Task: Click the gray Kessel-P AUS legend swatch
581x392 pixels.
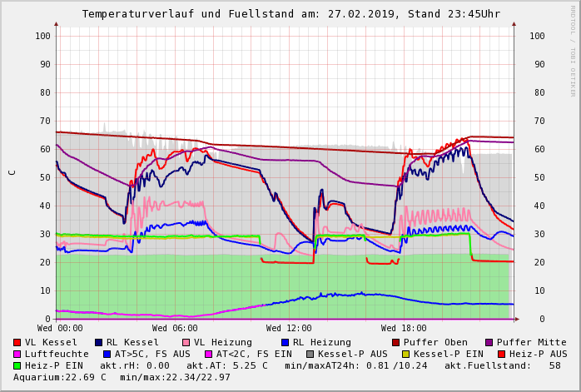Action: click(x=310, y=354)
